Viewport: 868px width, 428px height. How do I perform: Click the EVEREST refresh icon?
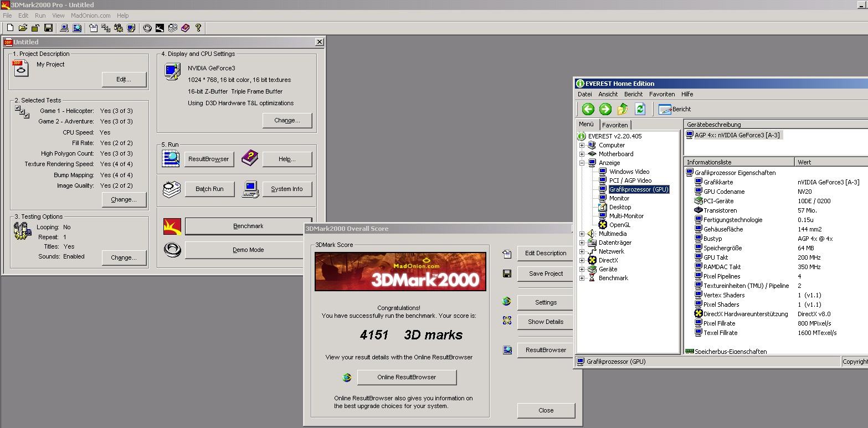pyautogui.click(x=640, y=109)
